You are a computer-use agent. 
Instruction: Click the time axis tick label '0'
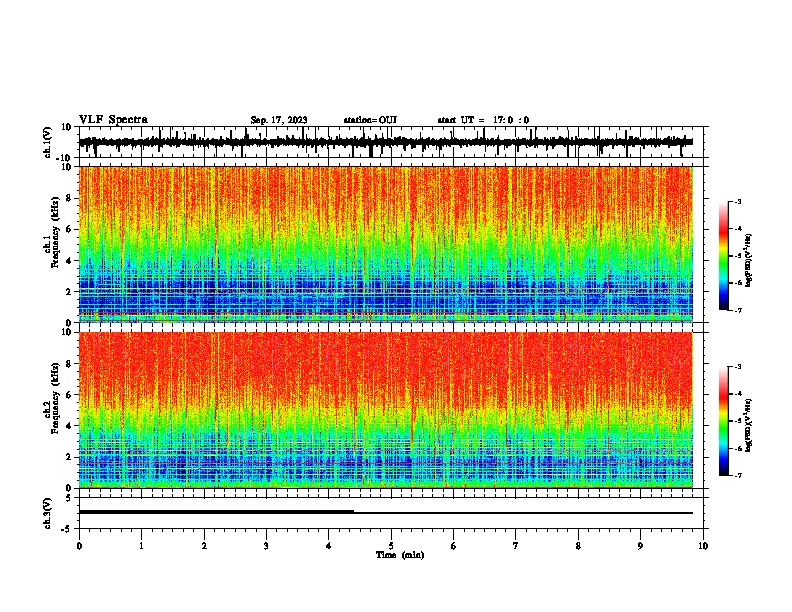79,546
